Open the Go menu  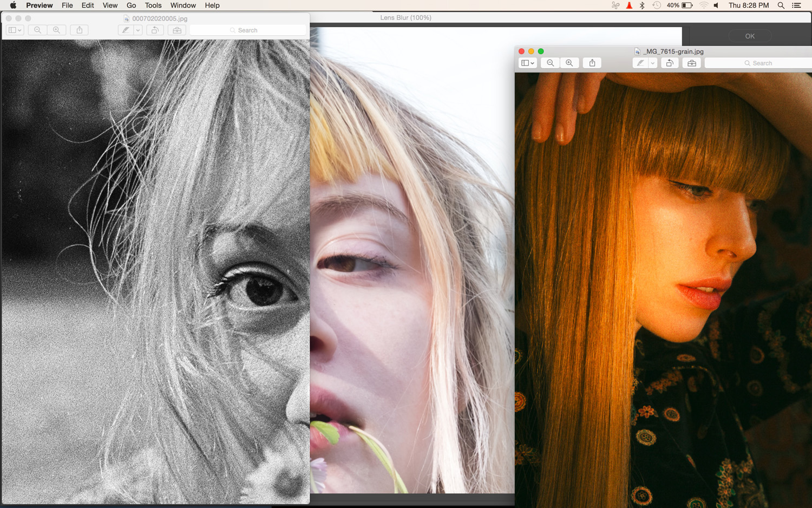(x=131, y=5)
